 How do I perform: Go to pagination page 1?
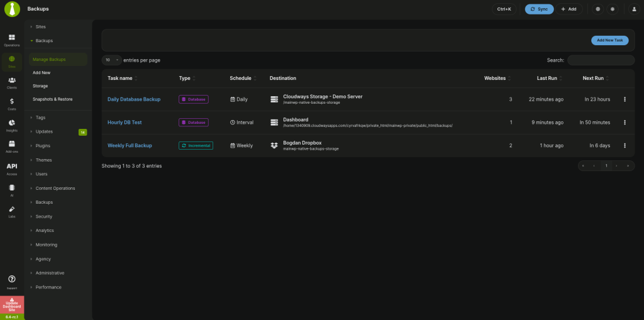tap(606, 165)
